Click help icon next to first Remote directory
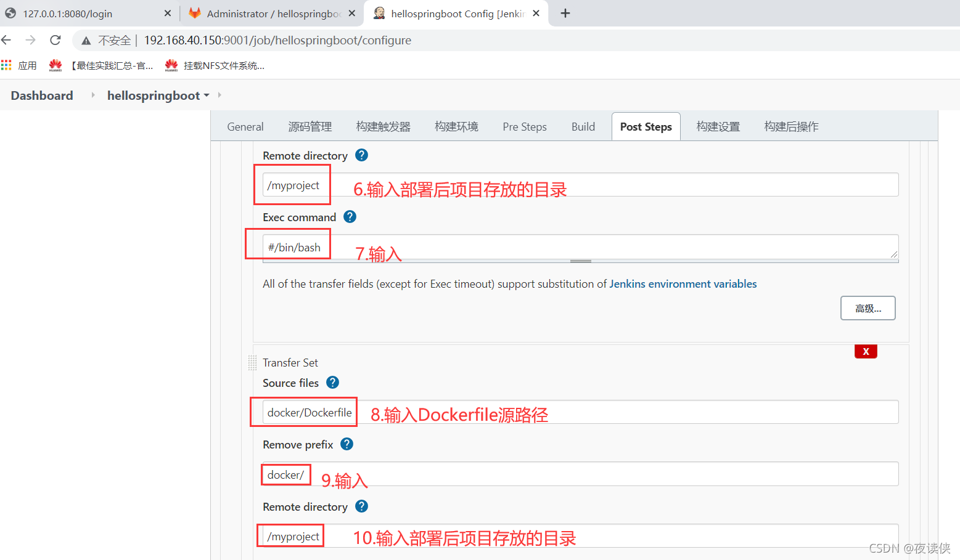The height and width of the screenshot is (560, 960). click(362, 155)
